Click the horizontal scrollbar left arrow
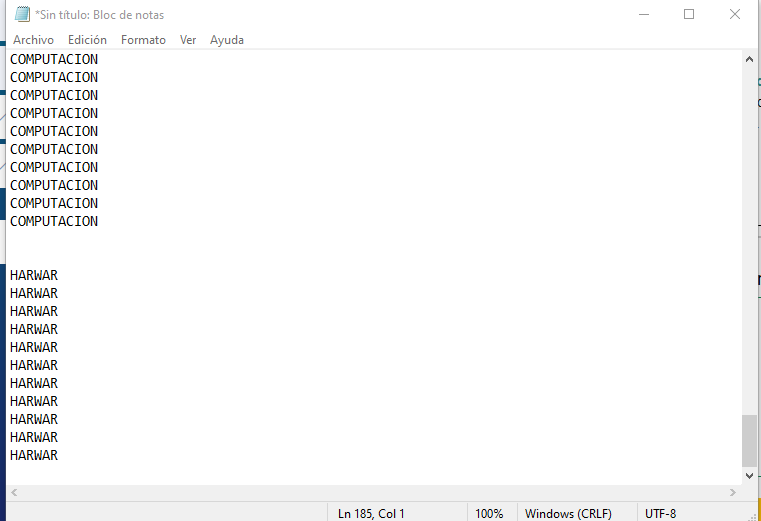Viewport: 761px width, 521px height. [14, 492]
